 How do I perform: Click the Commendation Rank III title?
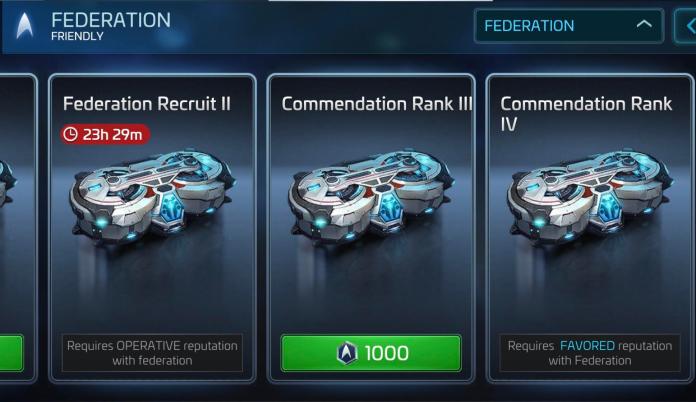point(377,104)
